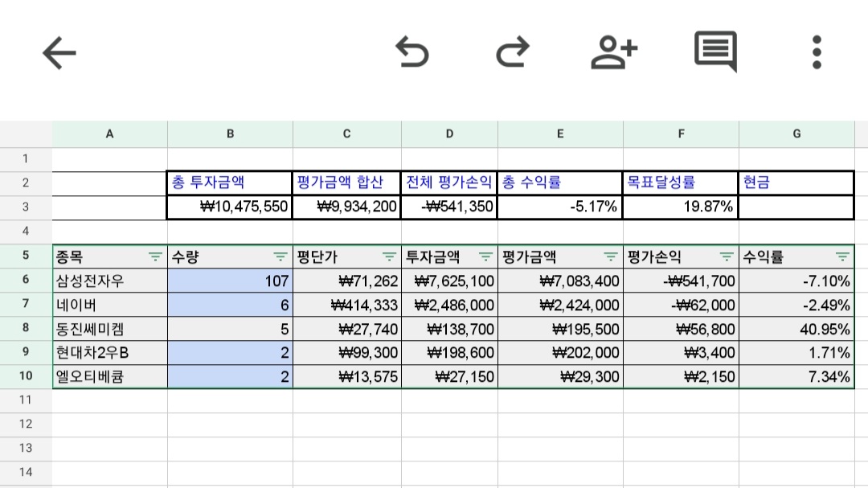Screen dimensions: 868x488
Task: Select the 네이버 cell
Action: click(110, 305)
